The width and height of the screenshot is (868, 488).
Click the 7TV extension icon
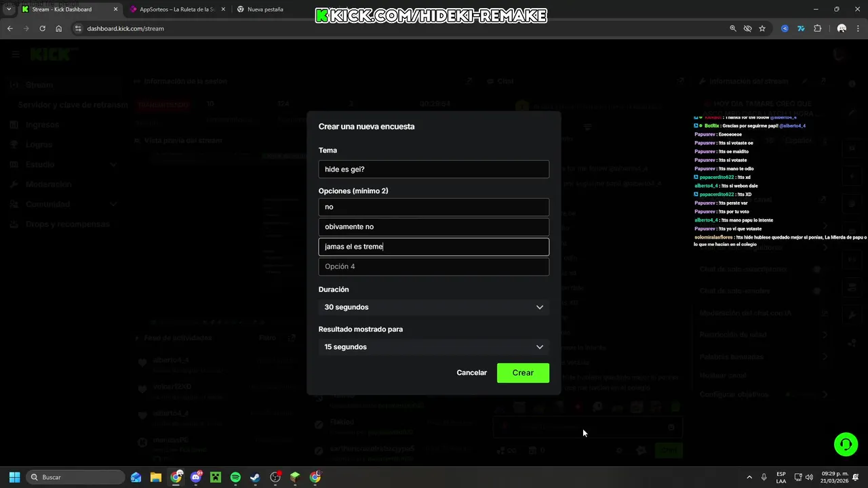coord(801,28)
